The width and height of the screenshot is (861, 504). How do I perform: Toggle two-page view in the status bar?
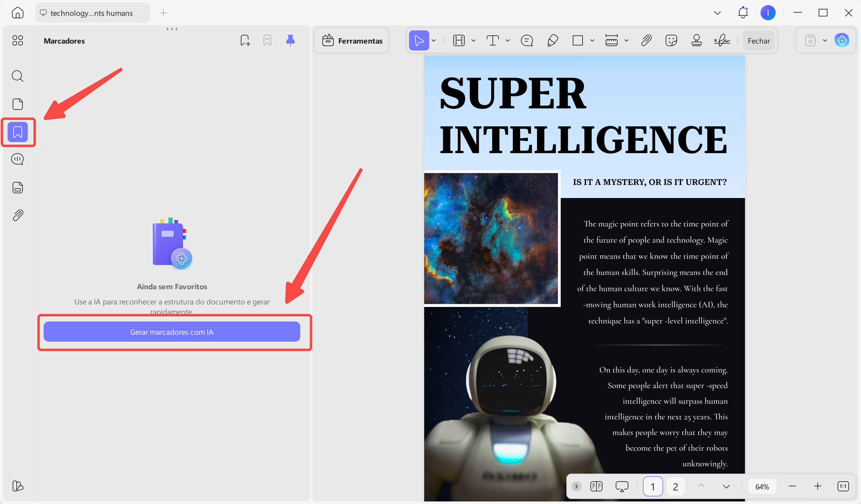(596, 486)
